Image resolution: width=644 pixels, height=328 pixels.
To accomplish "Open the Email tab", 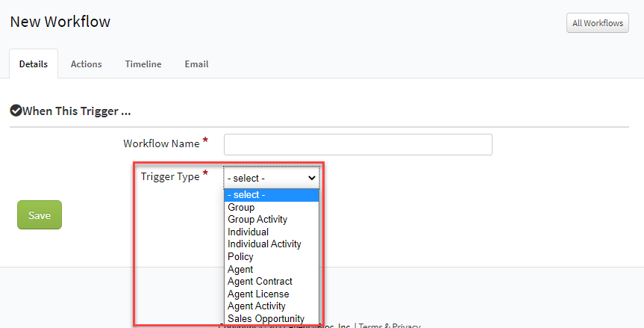I will (x=196, y=64).
